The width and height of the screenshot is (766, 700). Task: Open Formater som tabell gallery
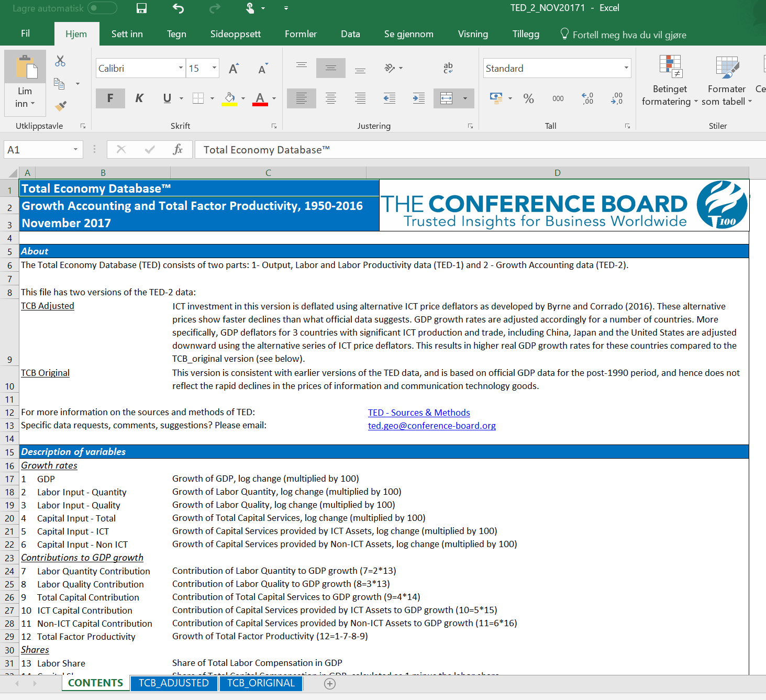tap(727, 80)
